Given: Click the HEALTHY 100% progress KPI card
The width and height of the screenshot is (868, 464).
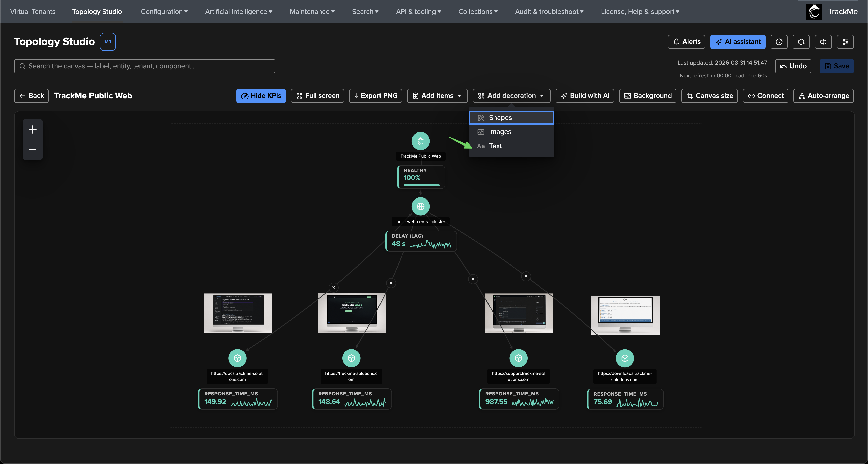Looking at the screenshot, I should coord(421,177).
